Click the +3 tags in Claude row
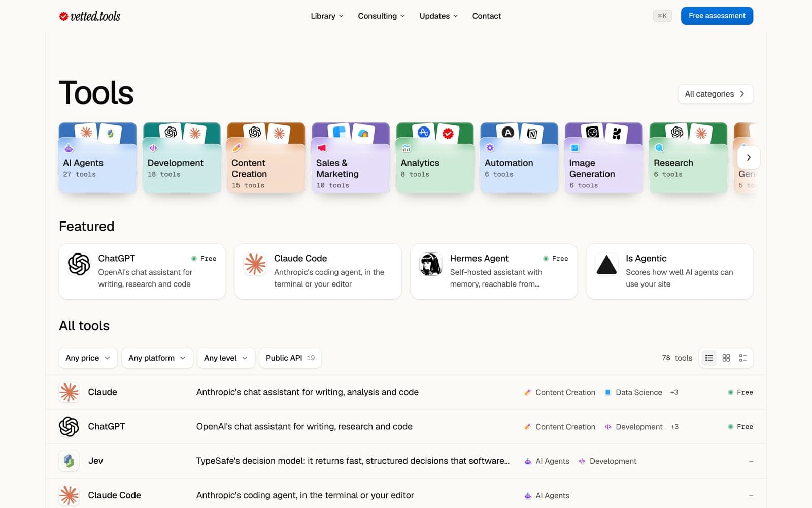The width and height of the screenshot is (812, 508). (x=674, y=392)
